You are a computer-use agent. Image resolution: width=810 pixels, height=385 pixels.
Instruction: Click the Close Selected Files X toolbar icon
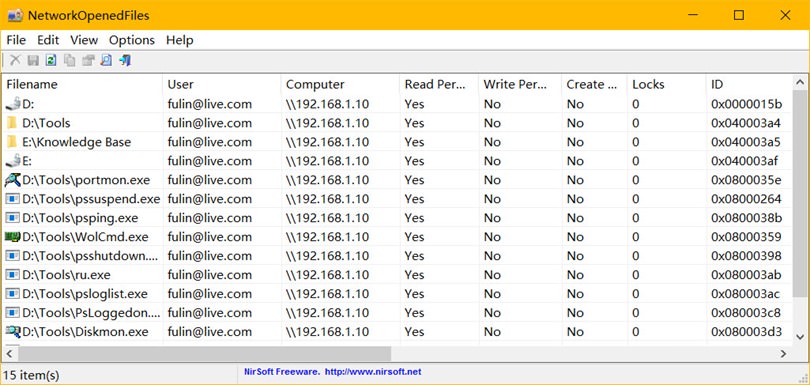point(15,60)
